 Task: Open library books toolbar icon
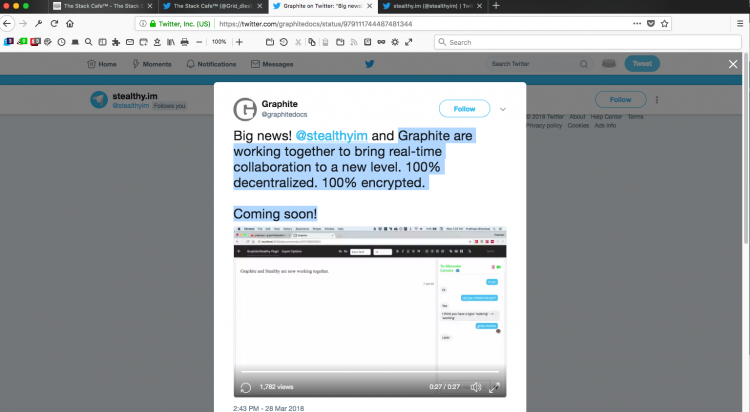[x=171, y=42]
